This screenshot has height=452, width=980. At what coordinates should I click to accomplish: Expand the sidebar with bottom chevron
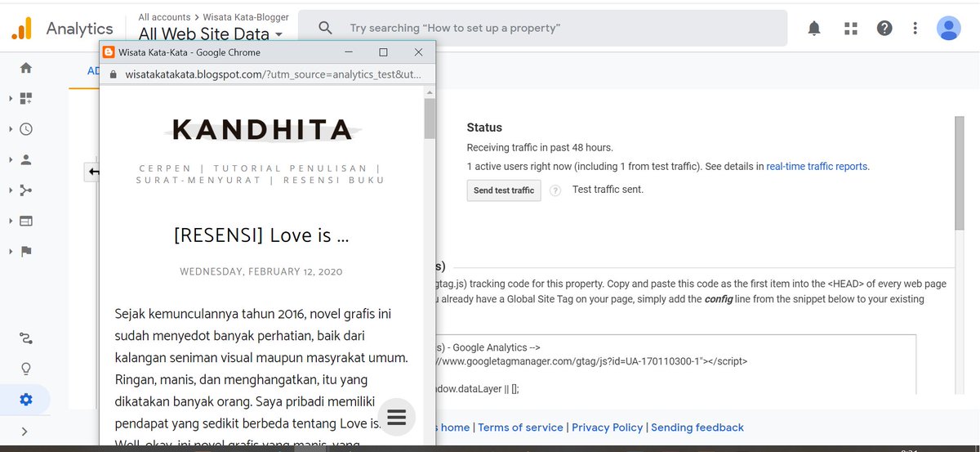click(24, 432)
